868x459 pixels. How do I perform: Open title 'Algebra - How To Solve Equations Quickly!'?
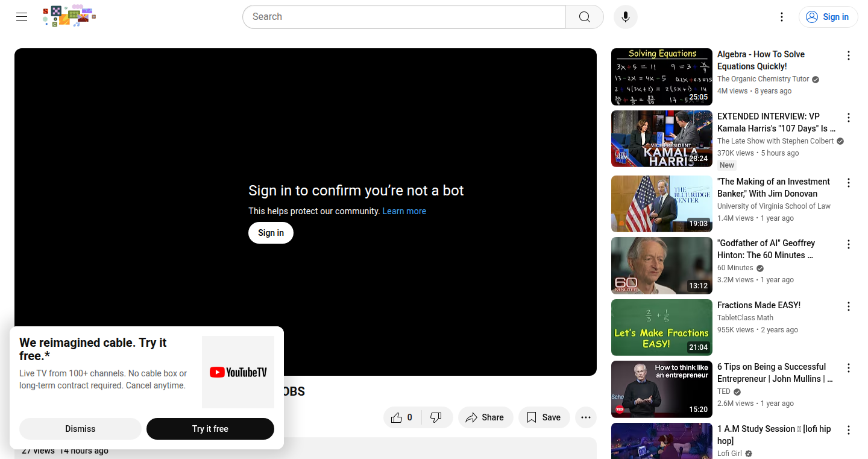coord(761,60)
